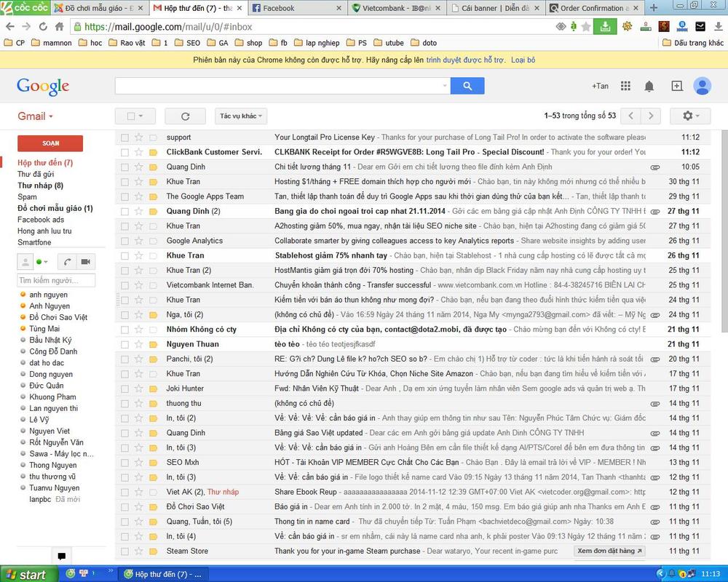Click the Tìm kiếm người chat search field
Image resolution: width=728 pixels, height=582 pixels.
pyautogui.click(x=56, y=280)
